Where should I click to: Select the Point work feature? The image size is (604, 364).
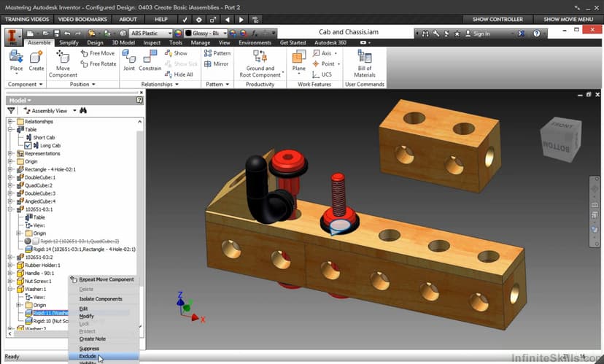pyautogui.click(x=326, y=64)
